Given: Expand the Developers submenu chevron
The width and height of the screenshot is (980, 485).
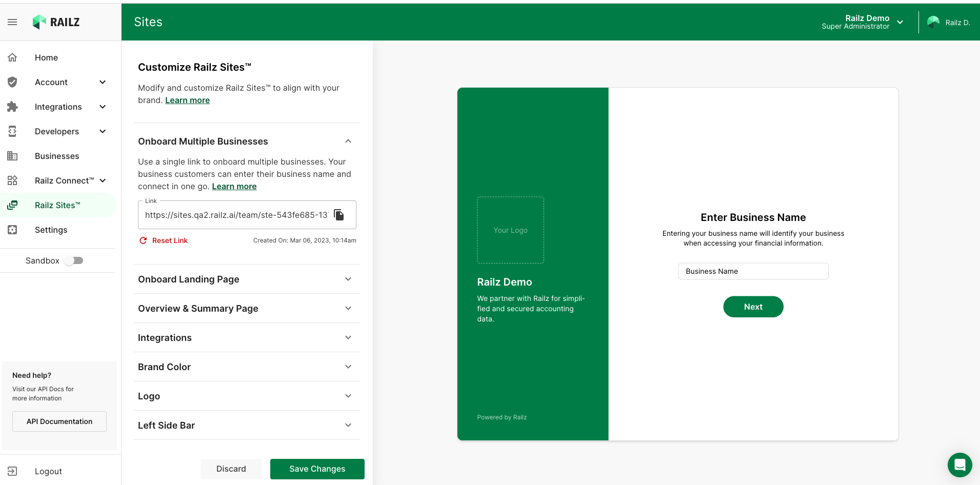Looking at the screenshot, I should tap(103, 131).
